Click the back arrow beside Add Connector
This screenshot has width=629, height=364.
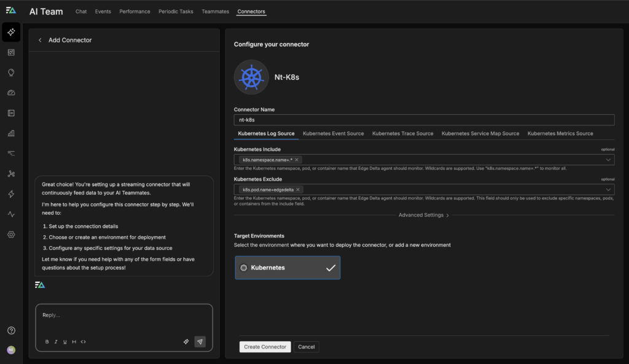click(41, 41)
